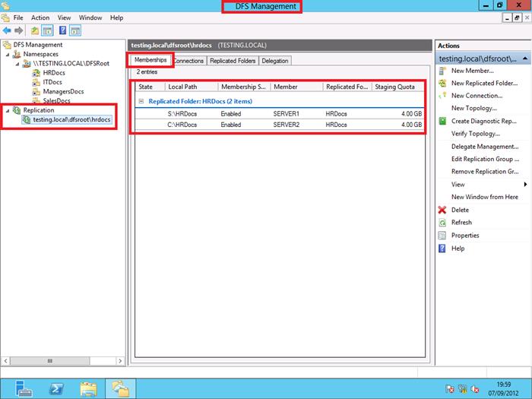Select the DFS Management root tree node

(38, 45)
